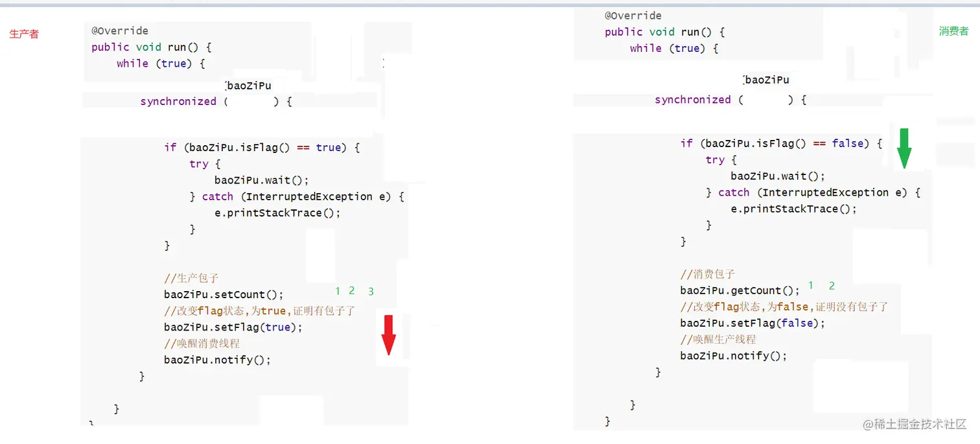The image size is (980, 444).
Task: Click the comment //生产包子
Action: 191,279
